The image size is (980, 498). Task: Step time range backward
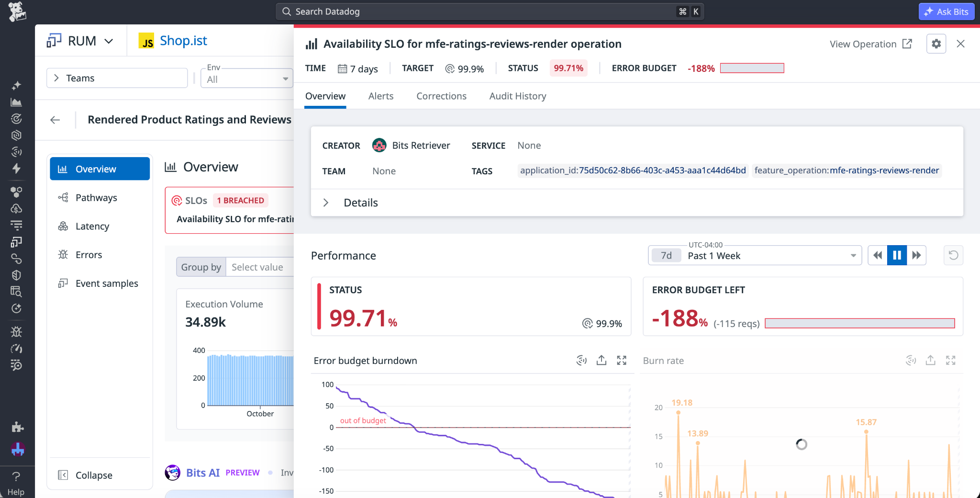[878, 255]
